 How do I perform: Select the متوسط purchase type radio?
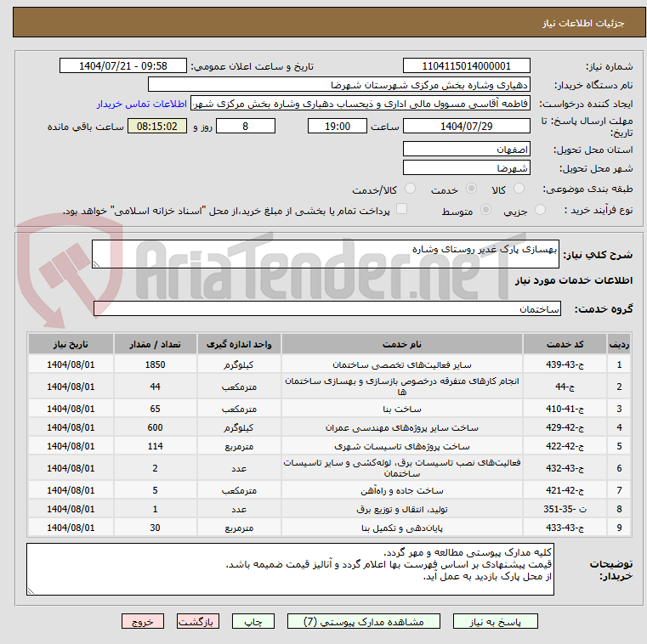pos(486,210)
